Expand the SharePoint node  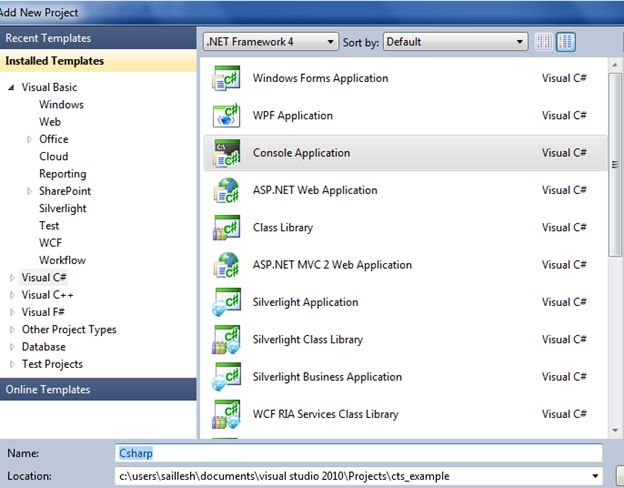pyautogui.click(x=29, y=191)
